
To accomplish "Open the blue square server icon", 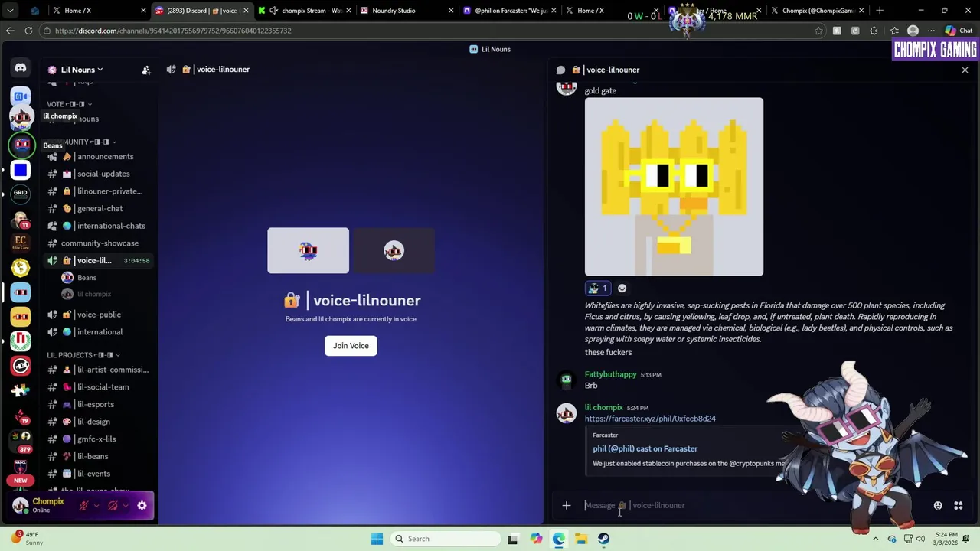I will [21, 170].
